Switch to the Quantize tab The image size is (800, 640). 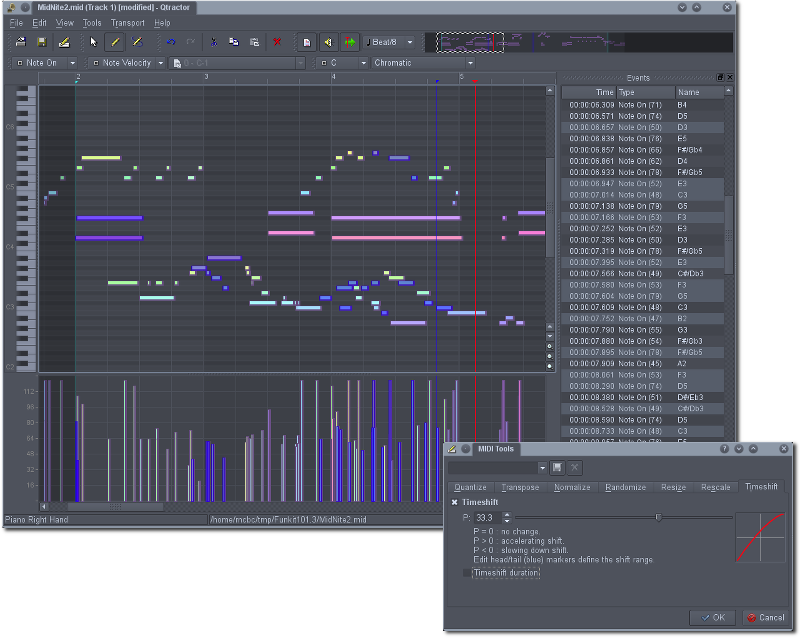[x=470, y=487]
